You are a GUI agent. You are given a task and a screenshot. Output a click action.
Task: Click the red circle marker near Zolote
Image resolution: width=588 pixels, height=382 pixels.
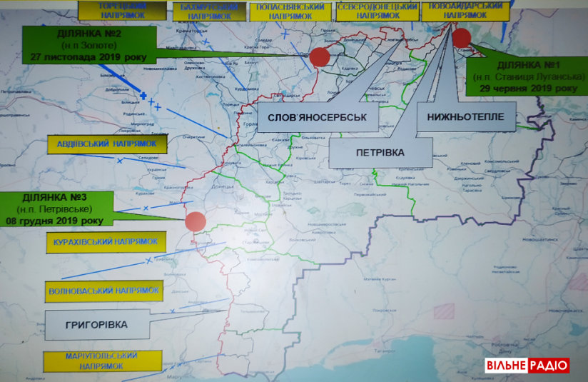point(320,57)
